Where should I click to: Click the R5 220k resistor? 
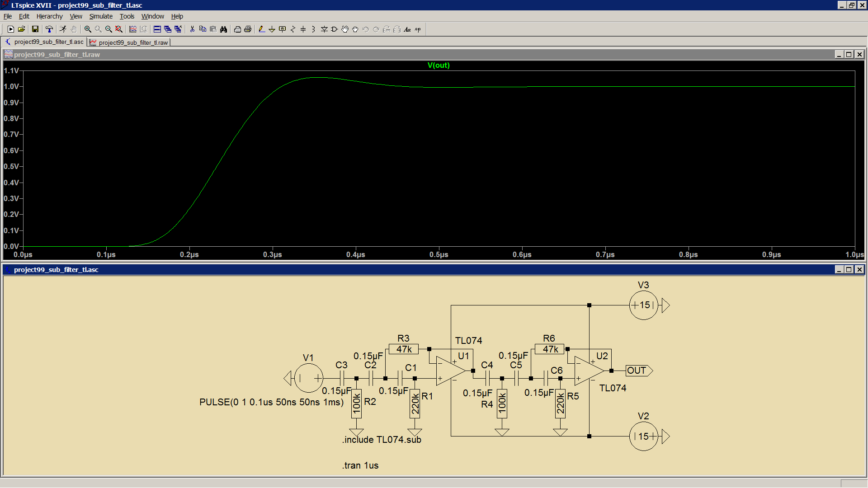coord(560,404)
